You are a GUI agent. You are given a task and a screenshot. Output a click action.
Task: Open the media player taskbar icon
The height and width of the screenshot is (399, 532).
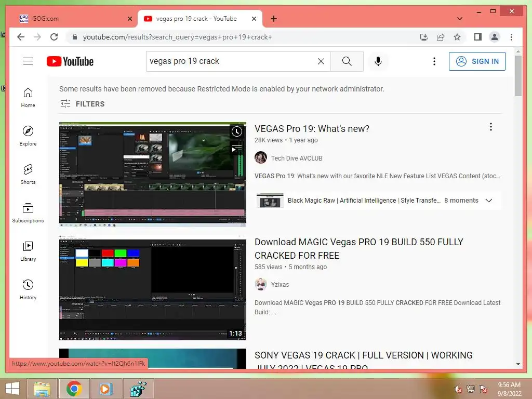105,389
